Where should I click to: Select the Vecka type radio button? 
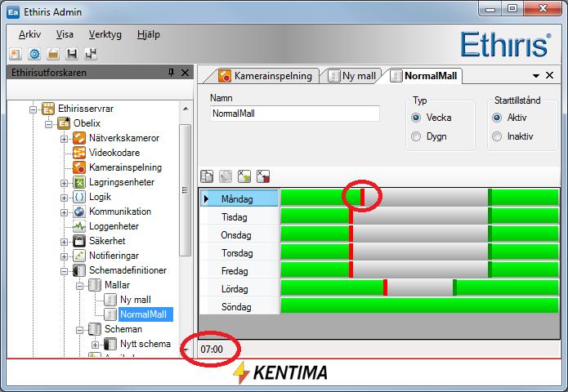pyautogui.click(x=416, y=118)
